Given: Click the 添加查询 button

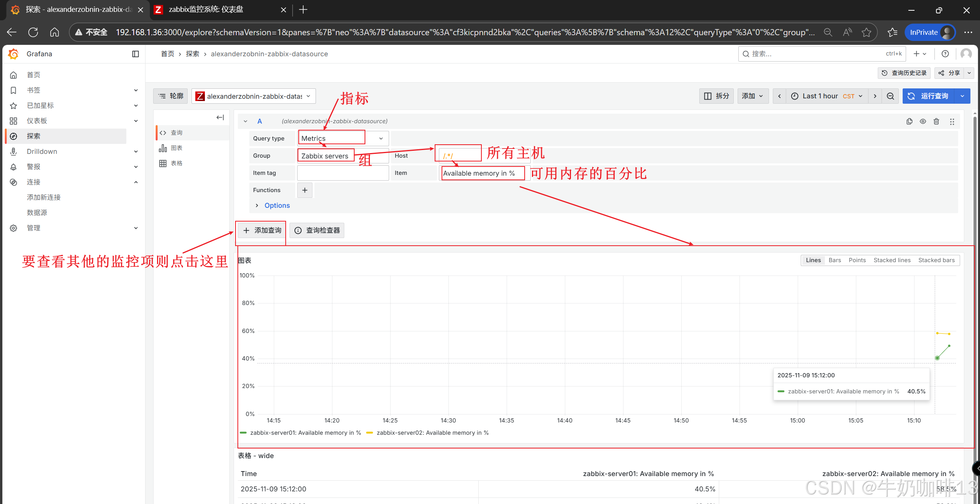Looking at the screenshot, I should click(262, 230).
